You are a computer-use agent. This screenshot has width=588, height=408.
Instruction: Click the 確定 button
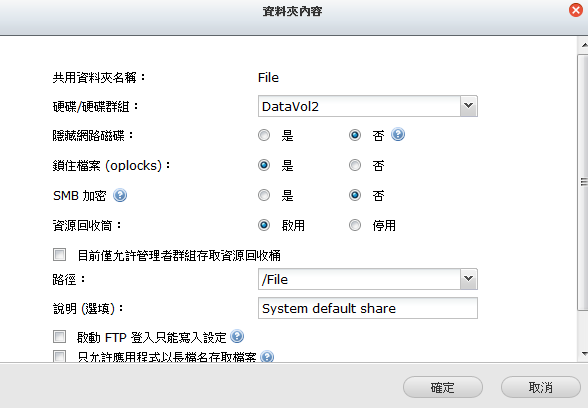(443, 387)
